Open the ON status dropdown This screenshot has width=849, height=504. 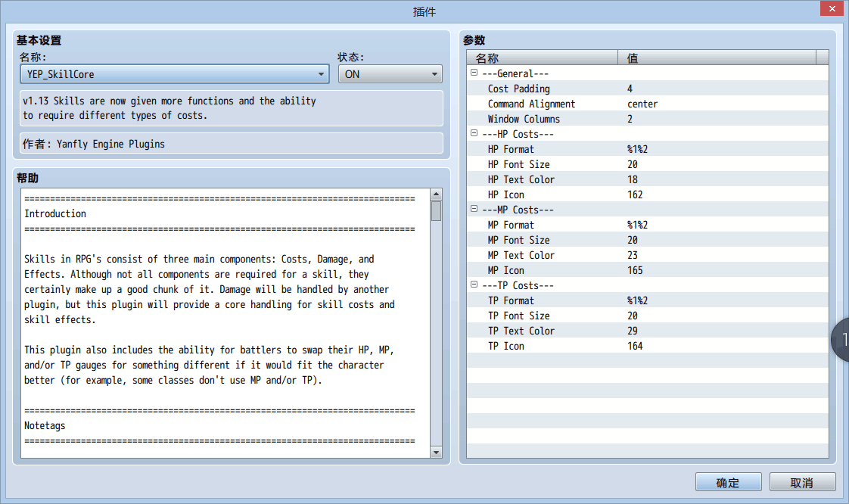(390, 74)
